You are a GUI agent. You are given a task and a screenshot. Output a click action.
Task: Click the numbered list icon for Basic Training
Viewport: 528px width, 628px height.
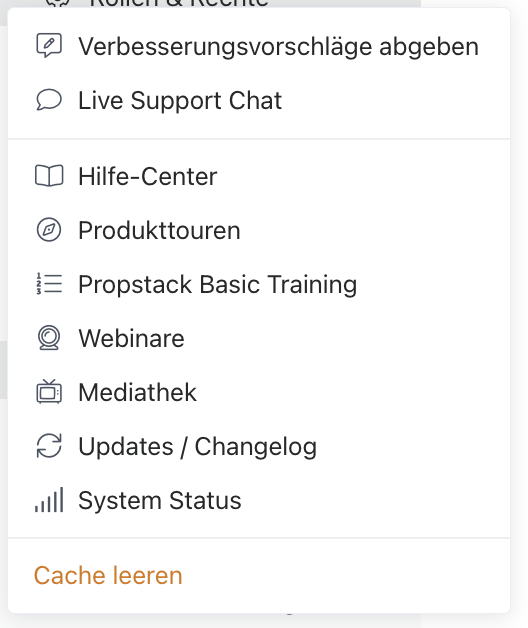[x=49, y=284]
